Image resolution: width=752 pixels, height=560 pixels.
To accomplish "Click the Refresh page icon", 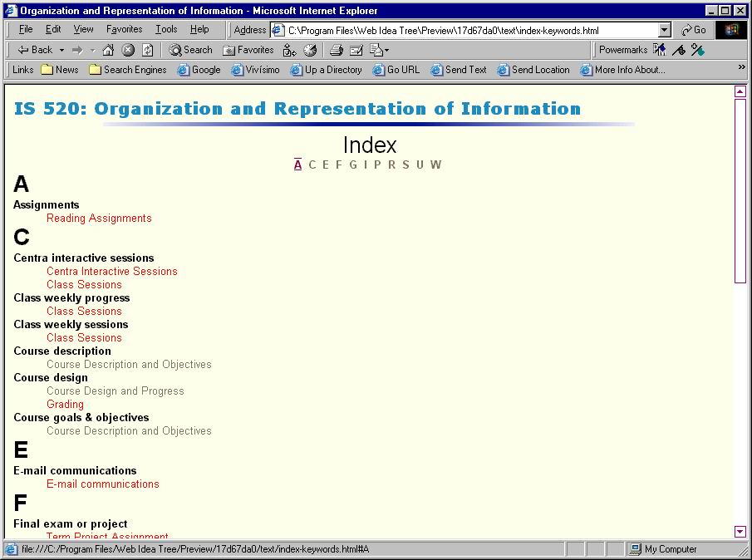I will [x=147, y=50].
